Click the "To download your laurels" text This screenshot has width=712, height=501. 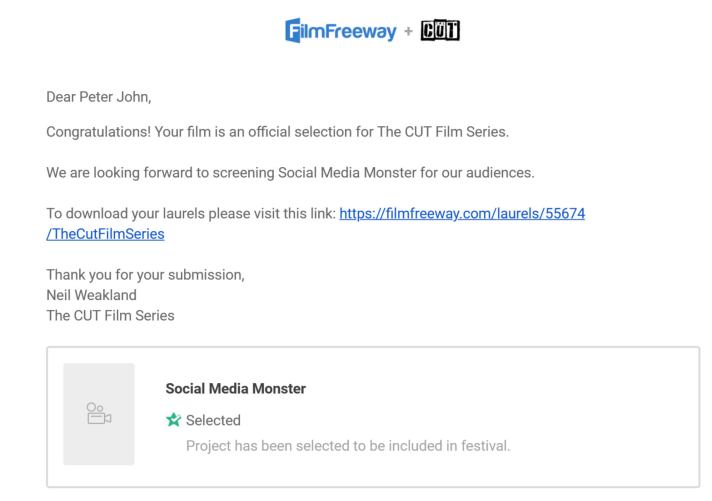tap(129, 215)
